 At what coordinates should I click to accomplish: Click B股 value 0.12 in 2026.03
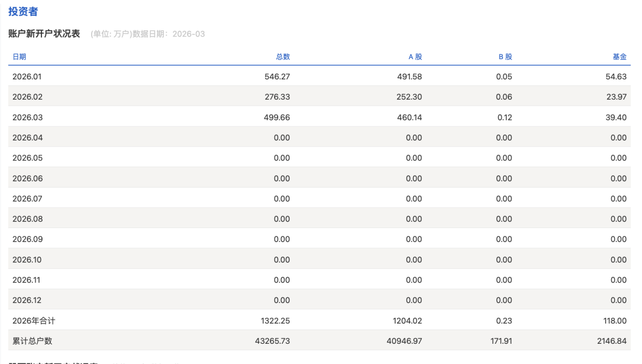click(504, 117)
